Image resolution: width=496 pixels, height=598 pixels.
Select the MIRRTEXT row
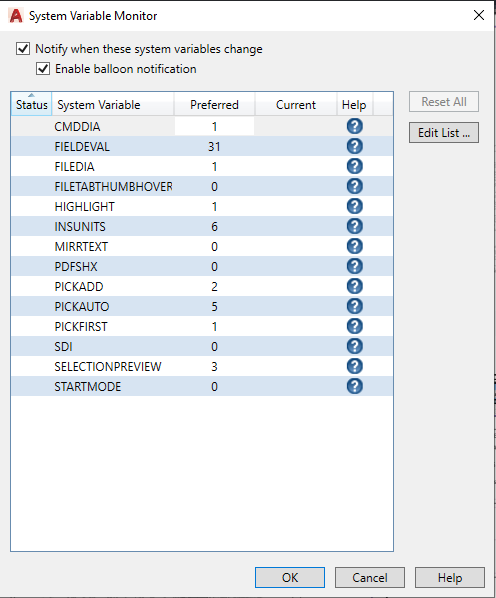(202, 246)
